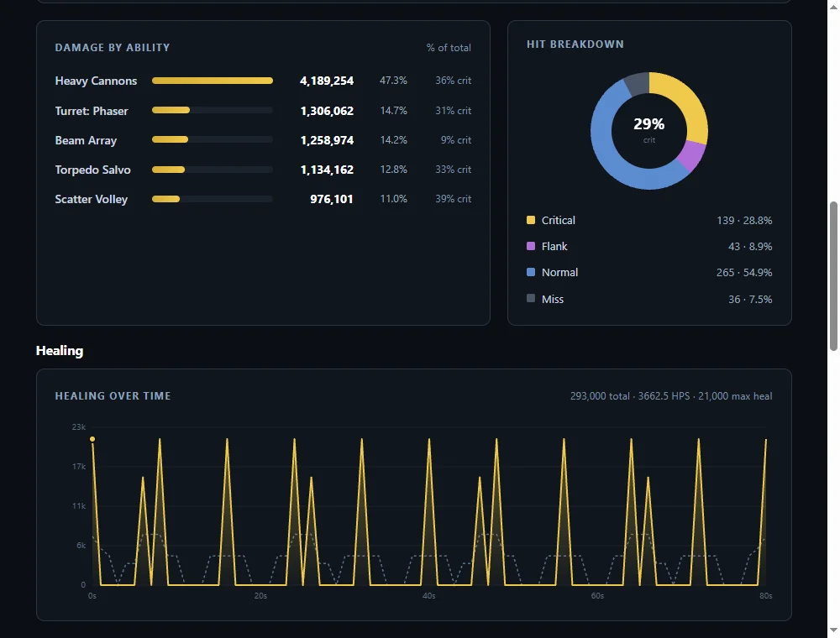This screenshot has width=840, height=638.
Task: Click the Healing Over Time chart title
Action: (x=113, y=396)
